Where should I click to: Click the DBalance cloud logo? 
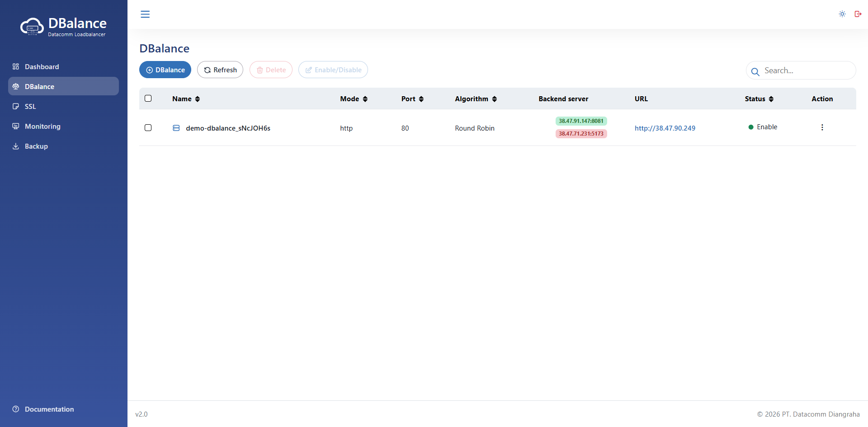click(x=32, y=27)
